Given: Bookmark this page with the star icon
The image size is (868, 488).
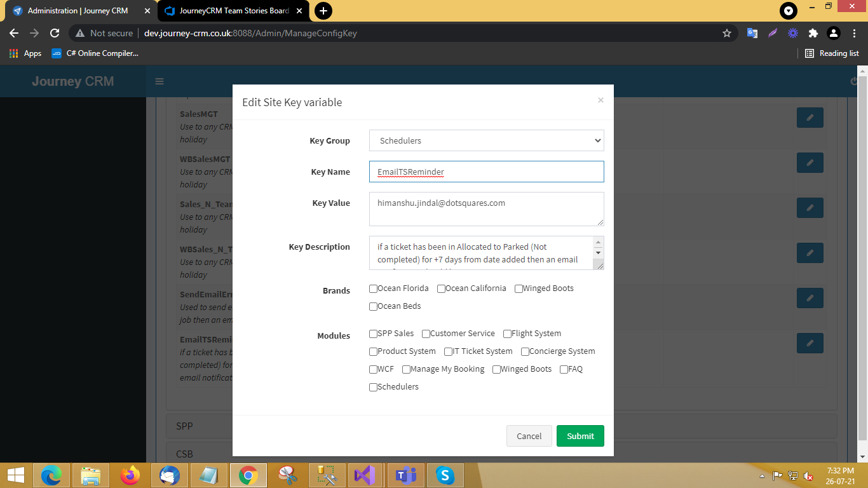Looking at the screenshot, I should point(727,33).
